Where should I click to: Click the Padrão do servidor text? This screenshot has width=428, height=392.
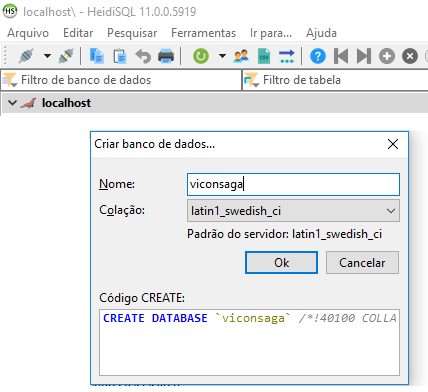(284, 234)
